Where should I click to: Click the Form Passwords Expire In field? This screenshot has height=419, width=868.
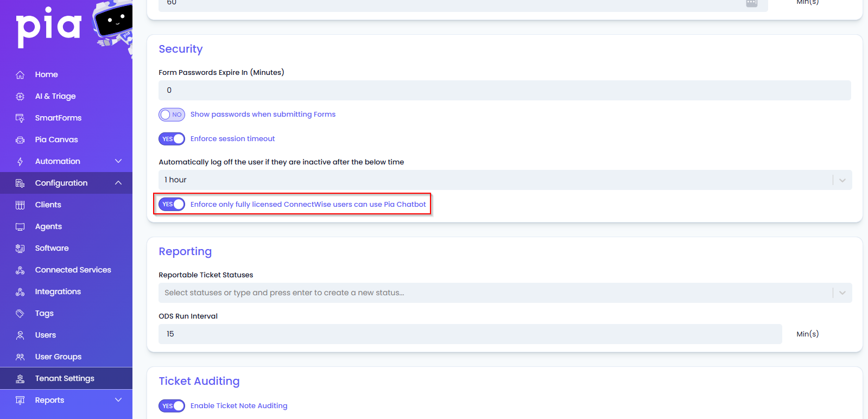click(x=505, y=91)
